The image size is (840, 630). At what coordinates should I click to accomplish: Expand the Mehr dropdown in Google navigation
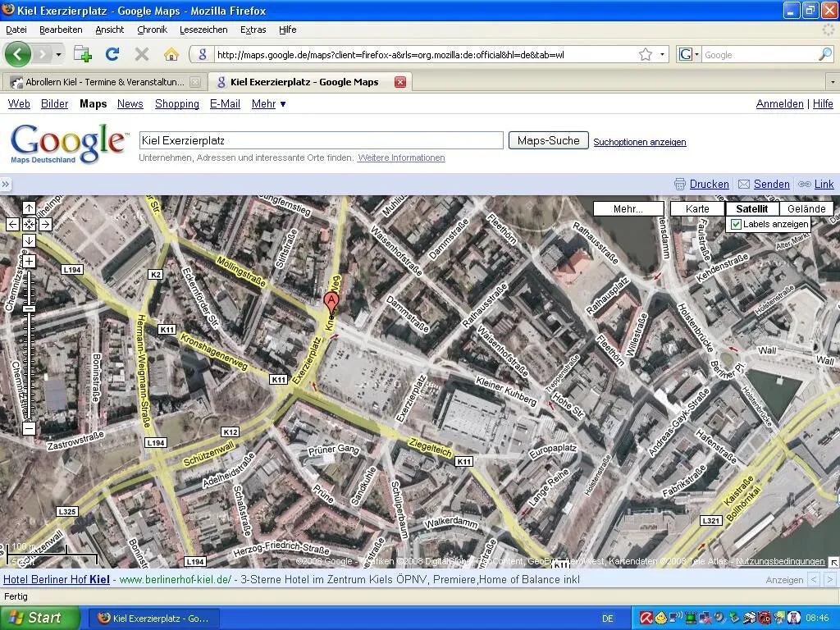click(269, 104)
